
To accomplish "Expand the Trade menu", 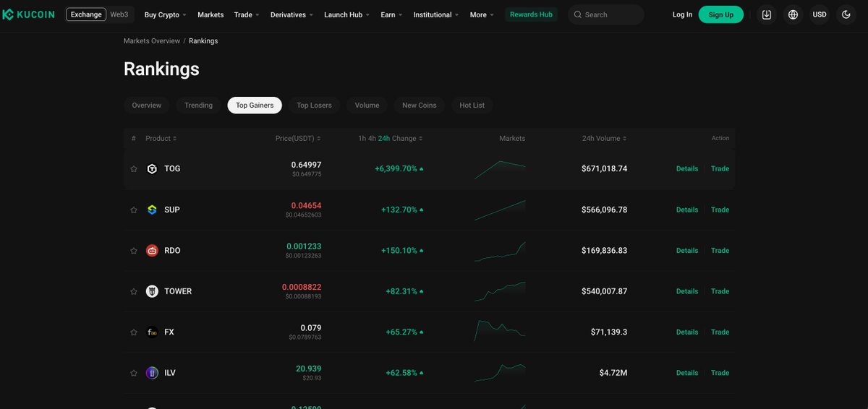I will click(247, 14).
